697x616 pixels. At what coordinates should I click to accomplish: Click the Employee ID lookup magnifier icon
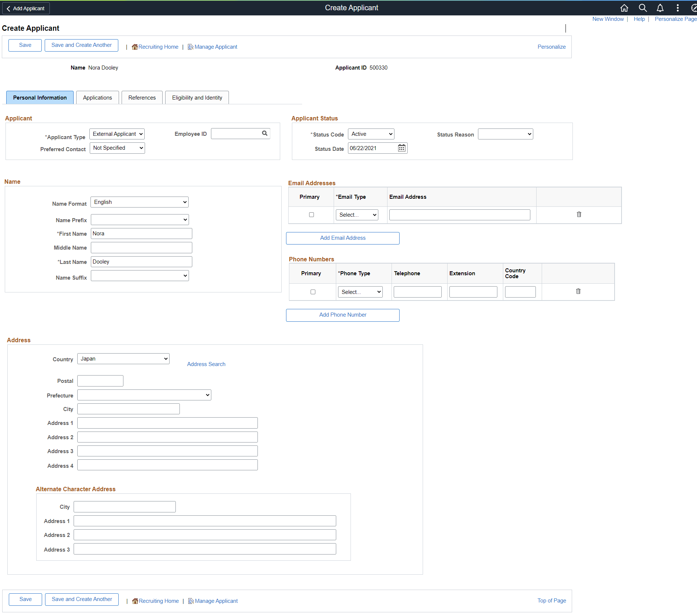[264, 133]
